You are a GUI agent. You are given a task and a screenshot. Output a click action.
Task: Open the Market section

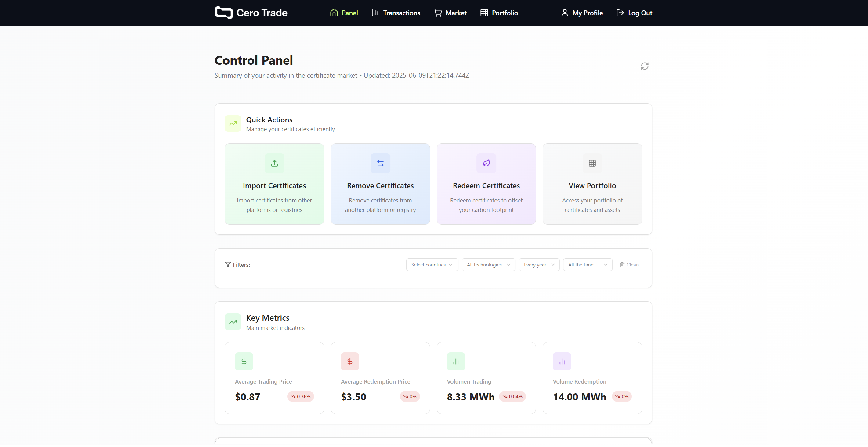coord(450,13)
